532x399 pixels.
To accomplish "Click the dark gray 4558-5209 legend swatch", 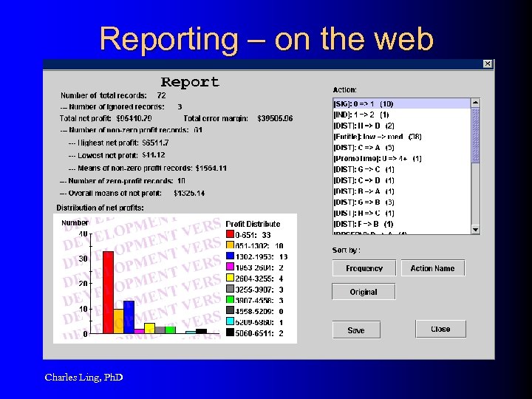I will pyautogui.click(x=230, y=310).
